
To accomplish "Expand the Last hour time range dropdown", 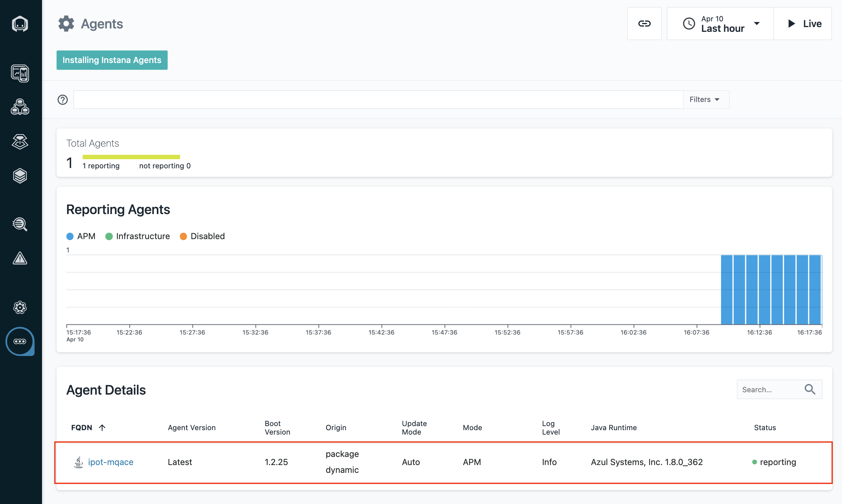I will pos(720,23).
